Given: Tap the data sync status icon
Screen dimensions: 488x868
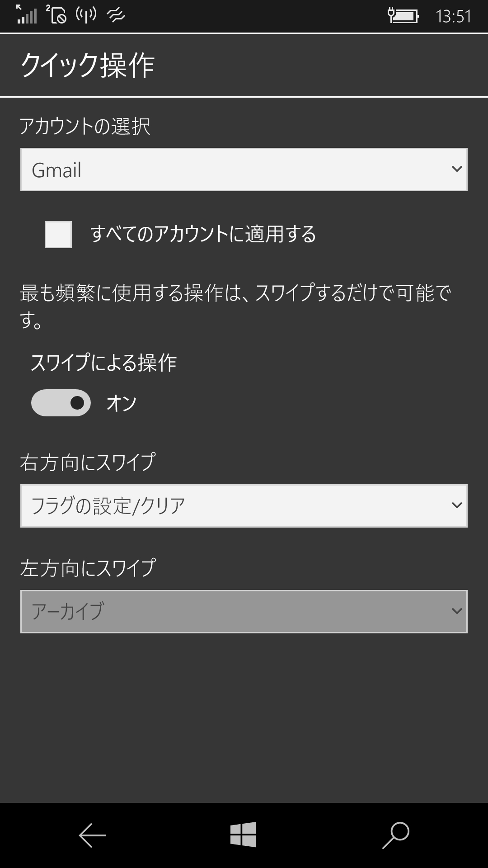Looking at the screenshot, I should point(116,14).
